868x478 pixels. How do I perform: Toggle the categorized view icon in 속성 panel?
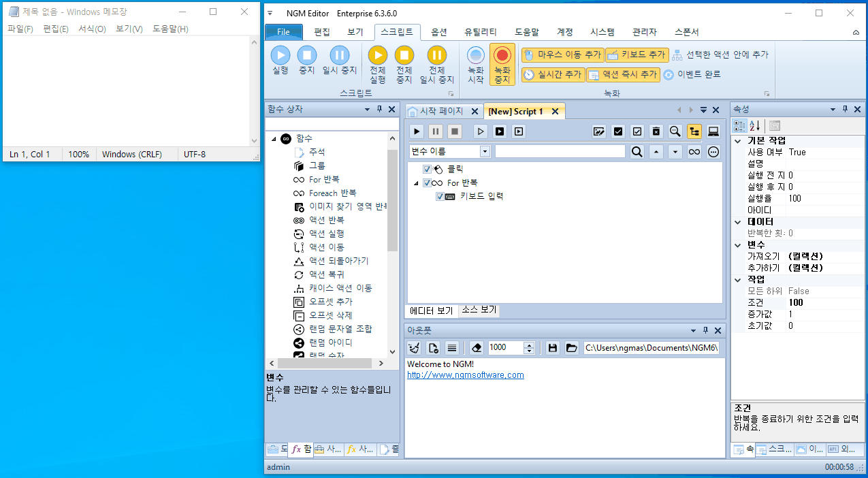tap(739, 125)
